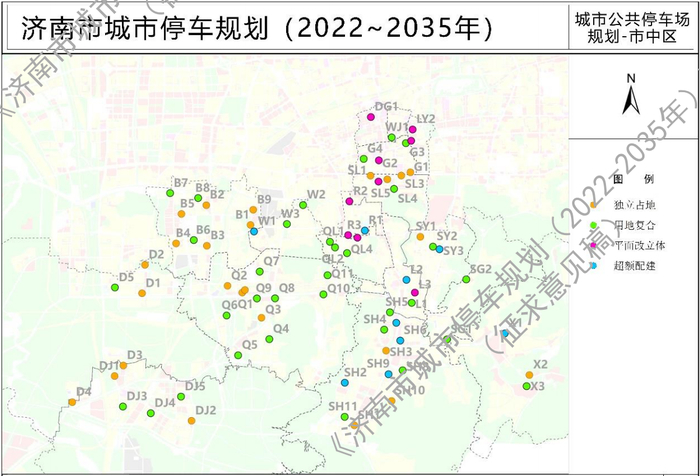Select the magenta marker beside G2
This screenshot has height=476, width=700.
pyautogui.click(x=379, y=160)
